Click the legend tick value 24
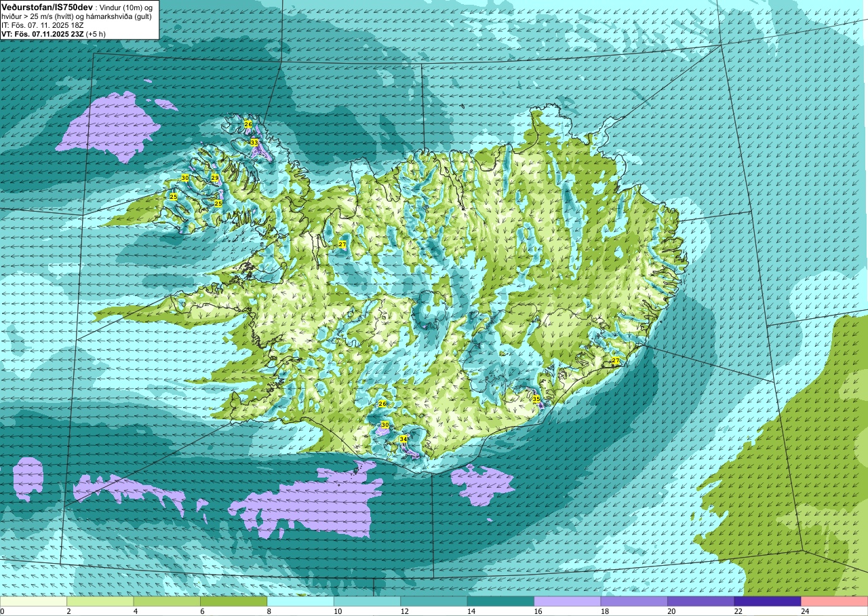 (804, 611)
